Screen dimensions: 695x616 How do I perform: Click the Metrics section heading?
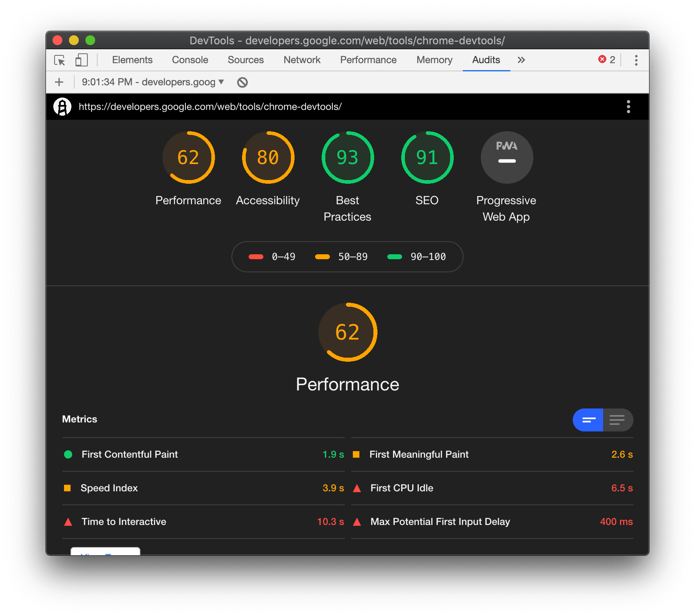pos(80,419)
